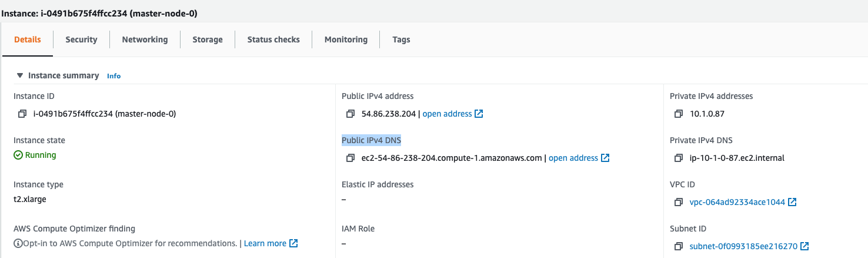Image resolution: width=868 pixels, height=258 pixels.
Task: View the Status checks tab
Action: click(x=273, y=39)
